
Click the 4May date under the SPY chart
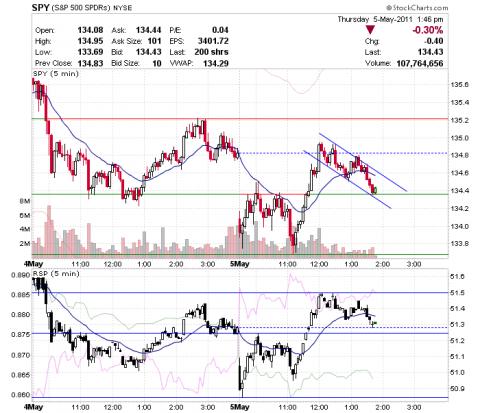(33, 264)
